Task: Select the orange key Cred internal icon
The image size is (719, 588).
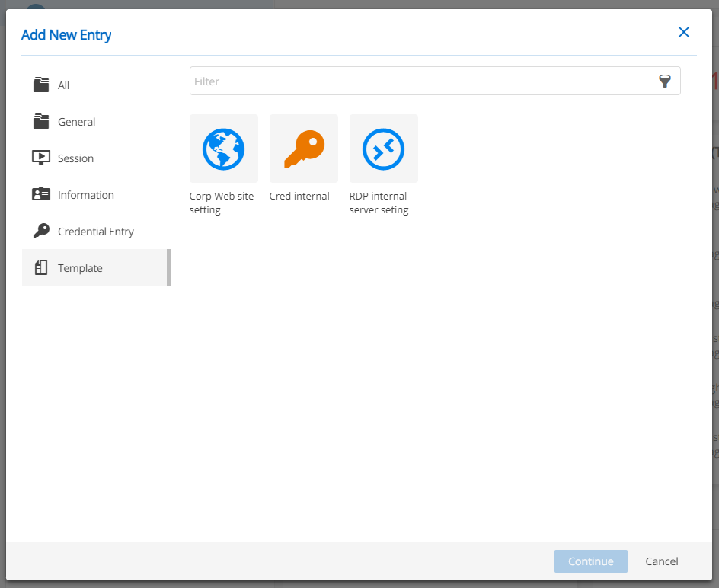Action: [x=303, y=149]
